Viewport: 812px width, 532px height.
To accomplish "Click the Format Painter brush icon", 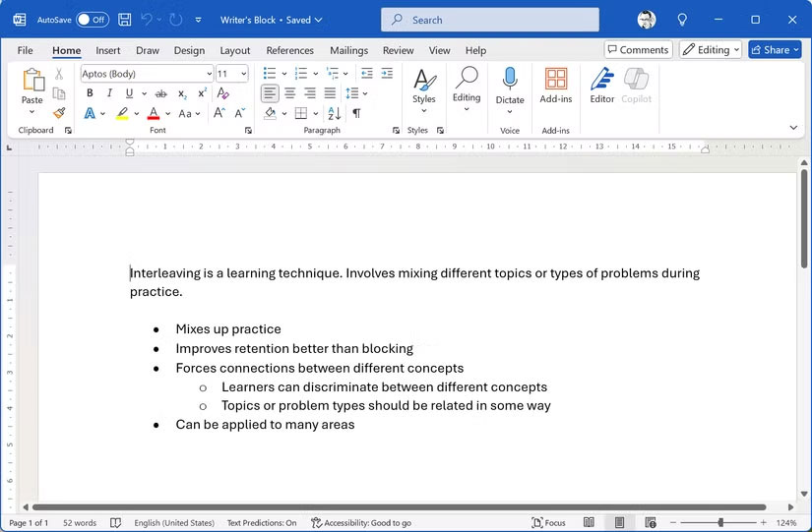I will click(59, 113).
